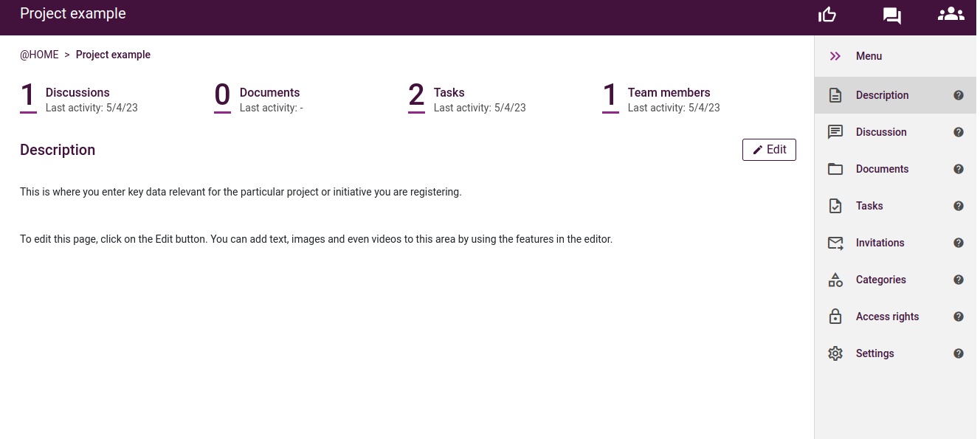Click the Edit button for Description

pyautogui.click(x=769, y=150)
